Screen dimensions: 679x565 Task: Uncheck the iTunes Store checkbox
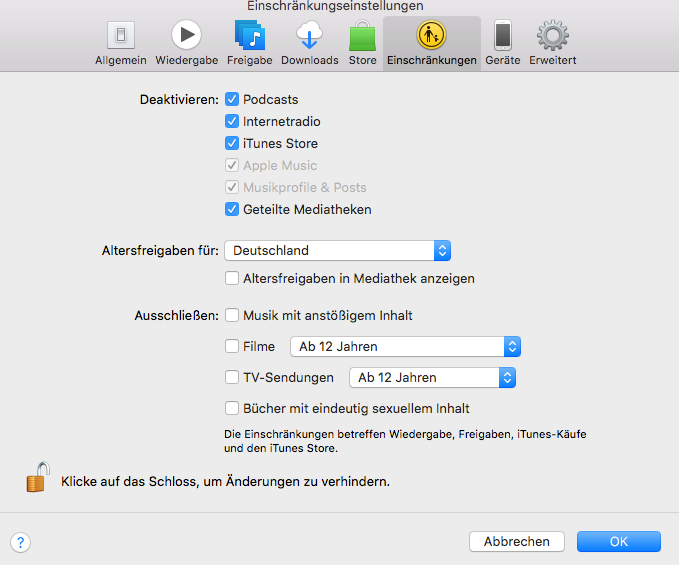point(232,143)
